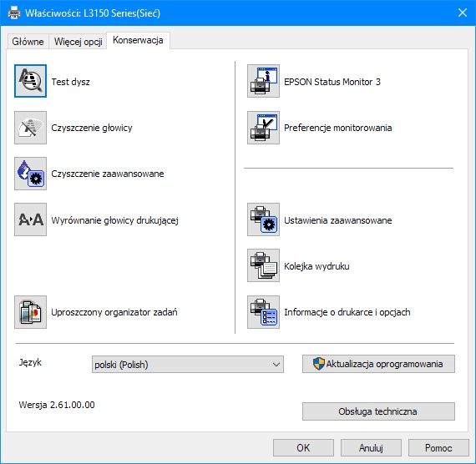The width and height of the screenshot is (476, 464).
Task: Click the Test dysz label
Action: pos(70,82)
